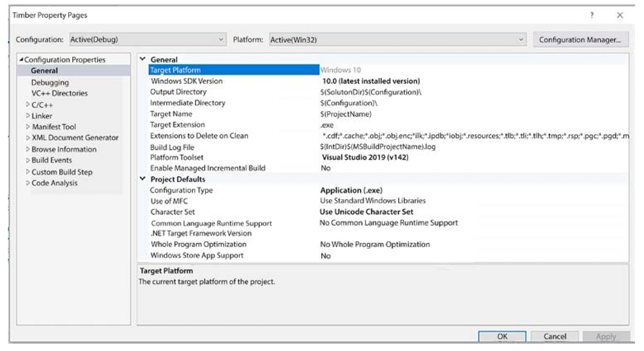Open the Configuration dropdown
This screenshot has width=644, height=351.
(148, 40)
